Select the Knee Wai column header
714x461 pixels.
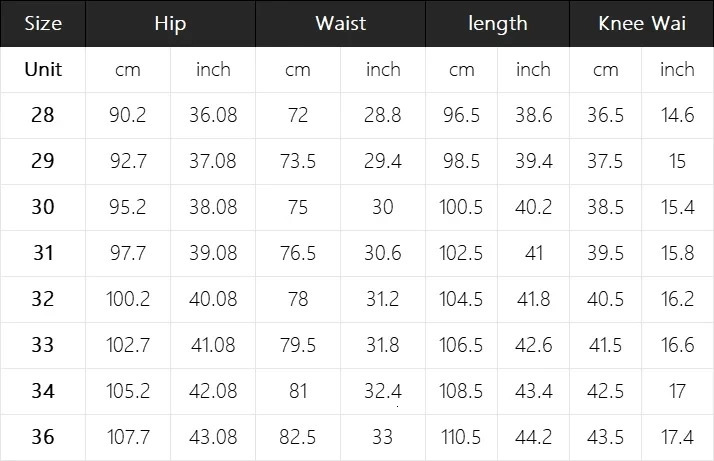click(x=641, y=24)
